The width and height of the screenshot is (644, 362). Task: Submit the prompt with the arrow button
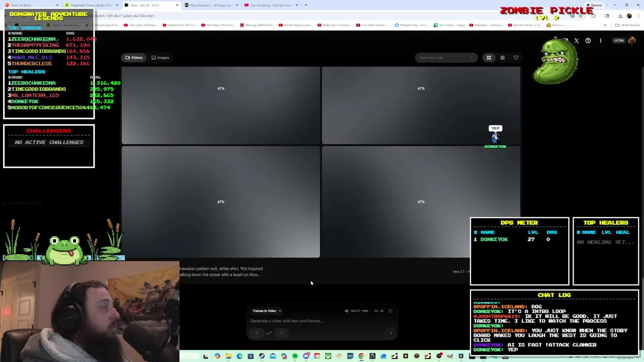coord(390,333)
